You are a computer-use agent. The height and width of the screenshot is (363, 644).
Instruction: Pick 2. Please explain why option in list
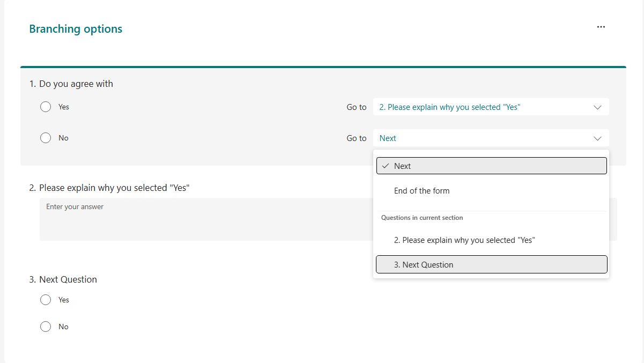click(x=492, y=240)
